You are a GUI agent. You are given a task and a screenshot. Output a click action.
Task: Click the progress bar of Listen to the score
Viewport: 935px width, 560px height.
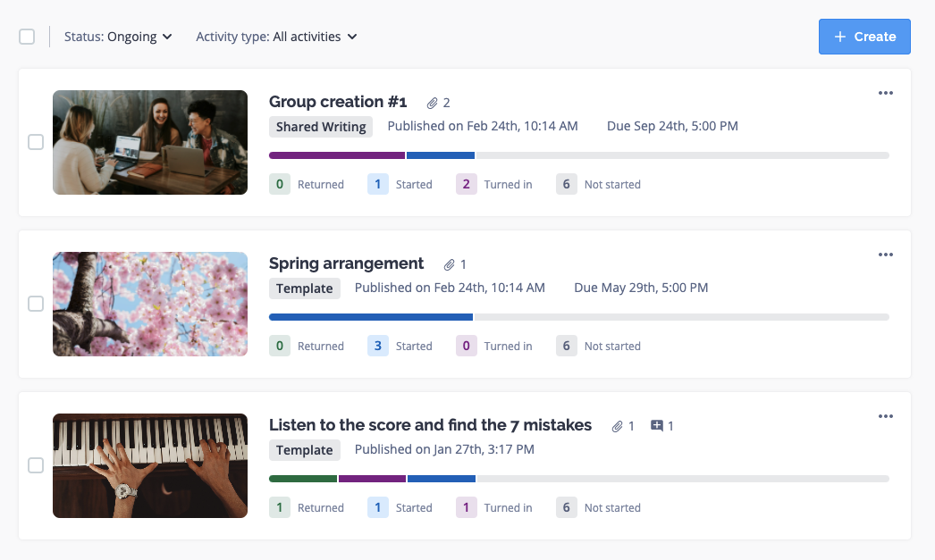click(x=579, y=479)
